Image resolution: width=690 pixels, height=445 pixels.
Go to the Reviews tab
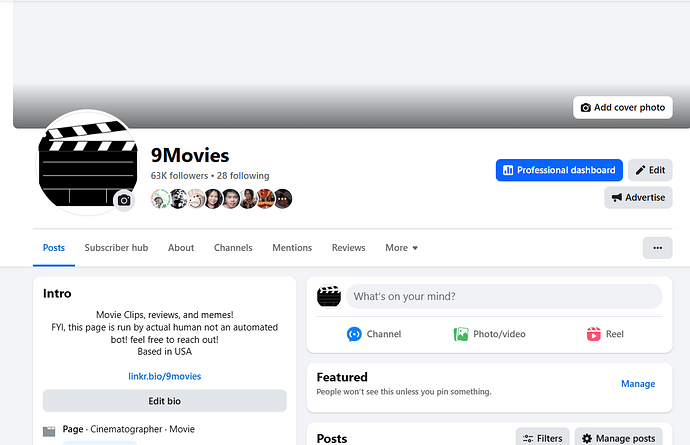pyautogui.click(x=349, y=248)
